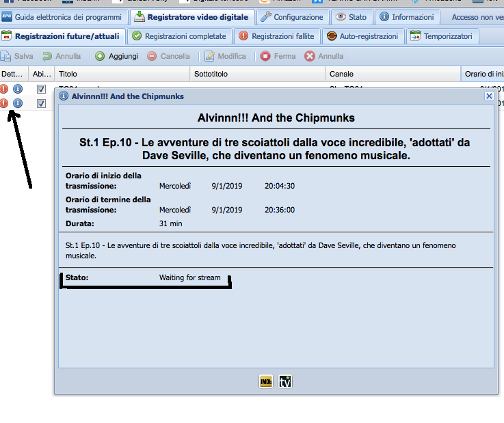Open the TV database lookup icon
504x423 pixels.
point(285,381)
